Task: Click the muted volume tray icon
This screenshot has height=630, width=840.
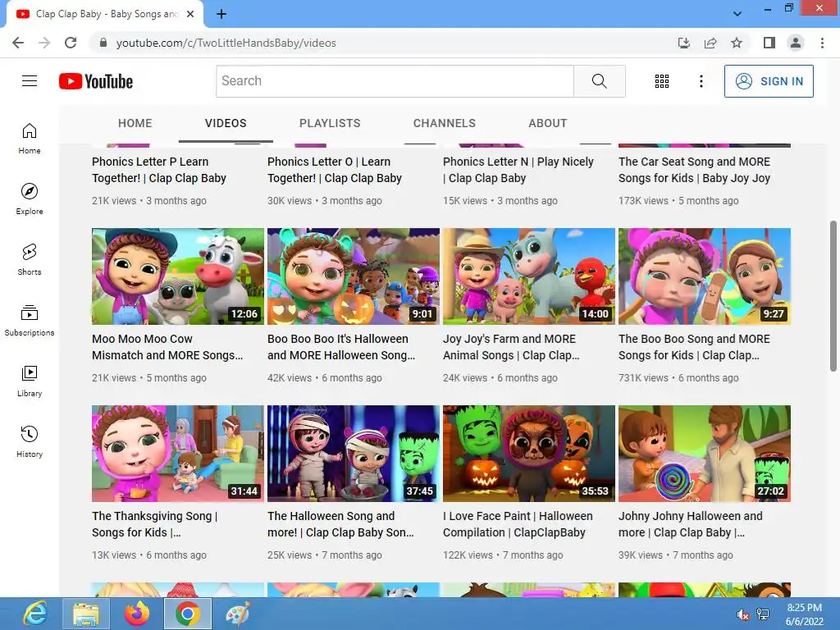Action: pos(742,614)
